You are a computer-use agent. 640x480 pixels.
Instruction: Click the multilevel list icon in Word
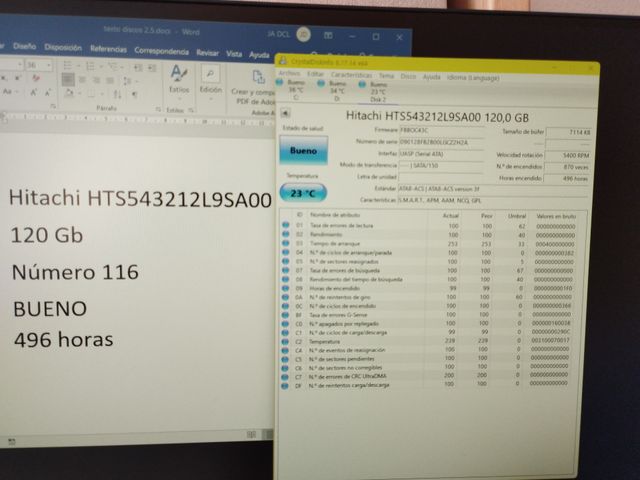tap(112, 67)
